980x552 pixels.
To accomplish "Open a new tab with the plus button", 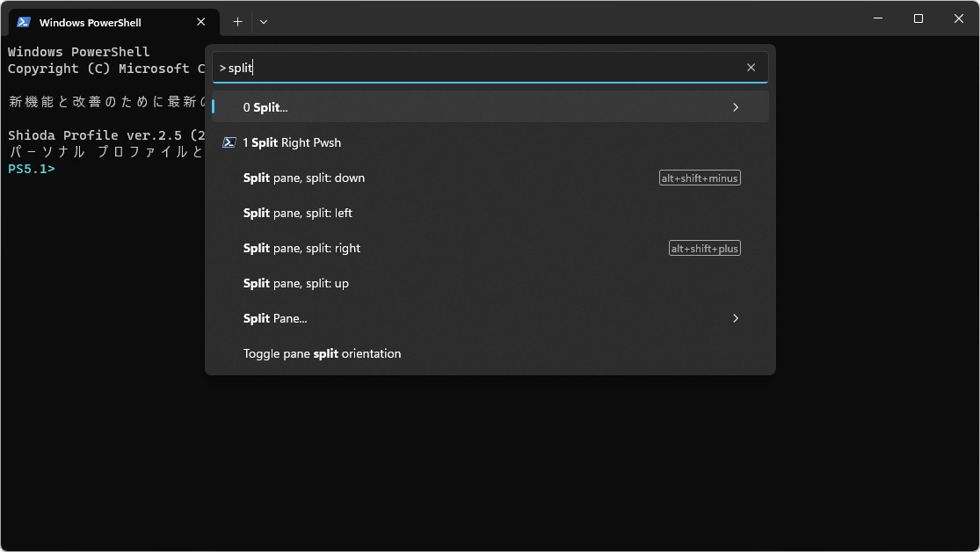I will [x=237, y=22].
